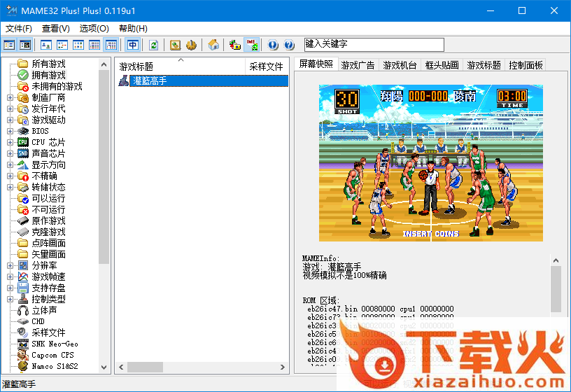This screenshot has height=392, width=571.
Task: Switch to small icons view
Action: coord(62,45)
